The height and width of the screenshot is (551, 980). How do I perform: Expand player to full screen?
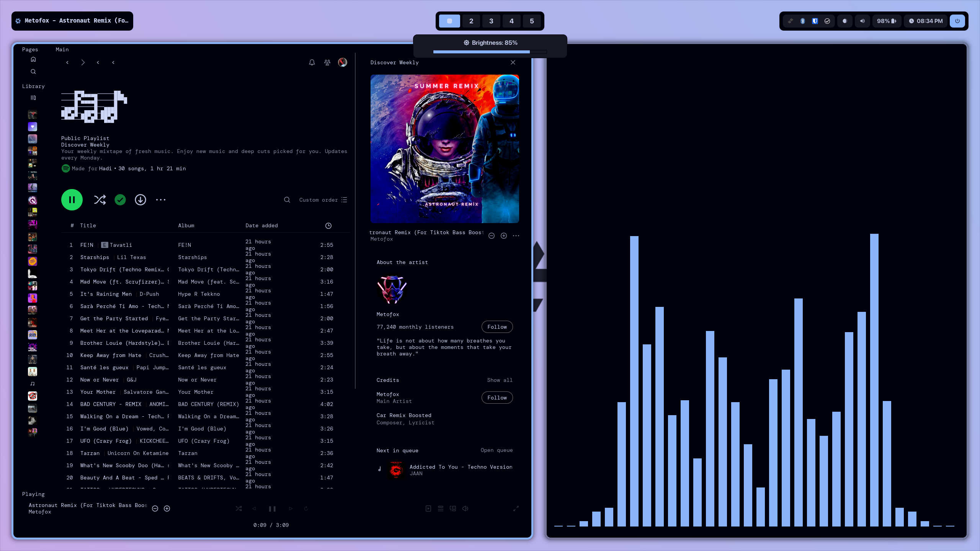516,509
